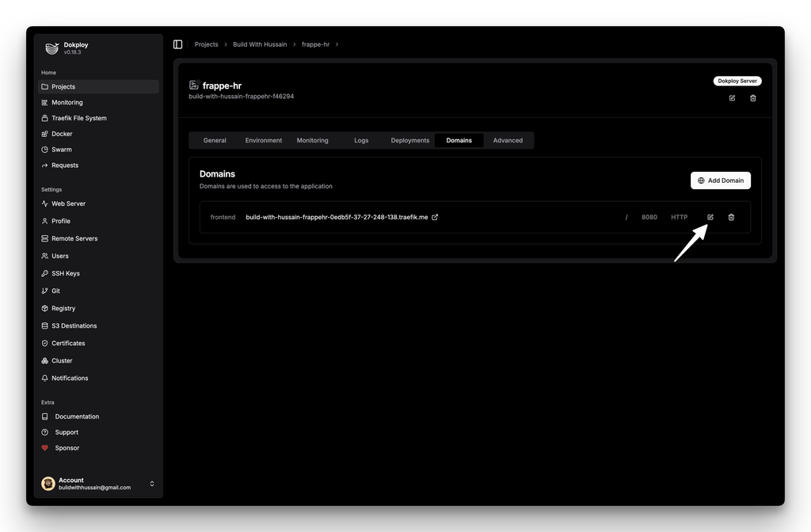Click the traefik.me domain link
The image size is (811, 532).
(337, 217)
